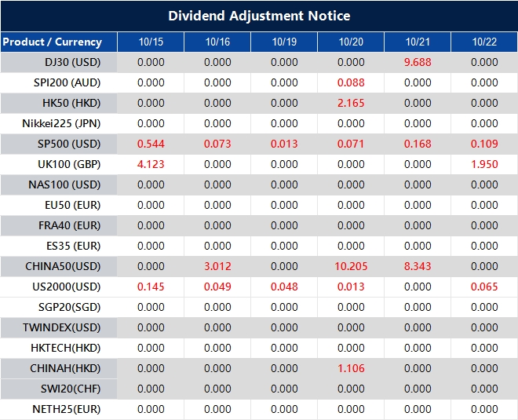Select the CHINAH value 1.106
The width and height of the screenshot is (518, 420).
point(351,368)
